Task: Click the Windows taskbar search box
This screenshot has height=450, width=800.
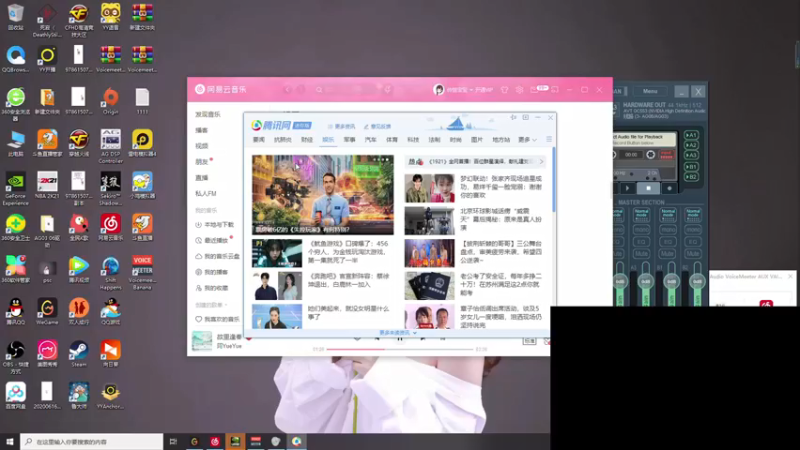Action: coord(92,441)
